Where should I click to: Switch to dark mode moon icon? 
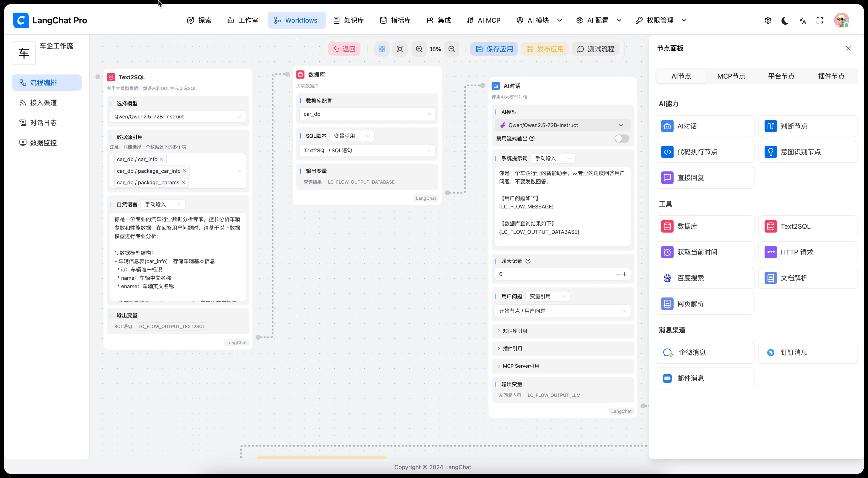tap(785, 21)
